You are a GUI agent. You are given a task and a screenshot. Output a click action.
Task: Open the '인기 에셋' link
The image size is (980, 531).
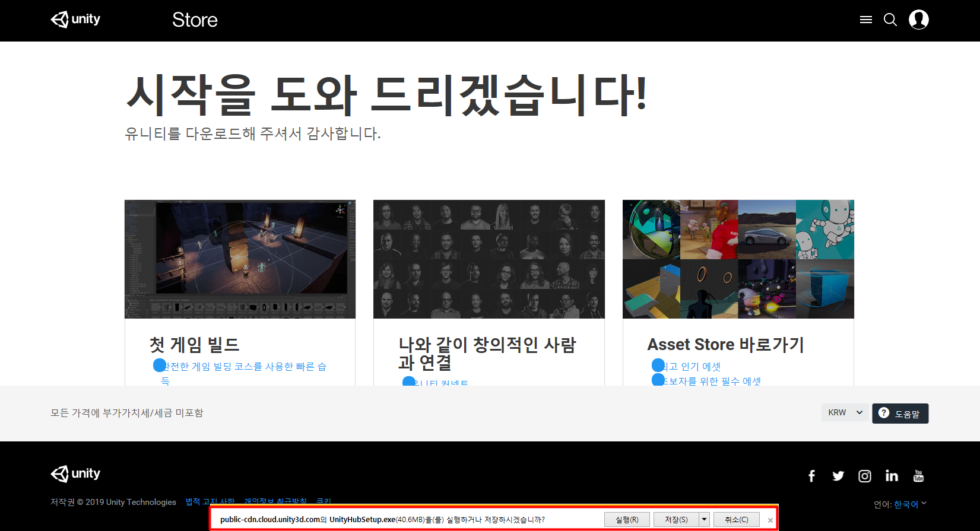pos(691,367)
